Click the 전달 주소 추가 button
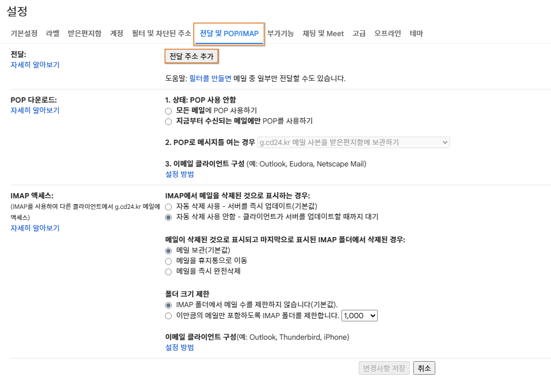 pos(191,57)
